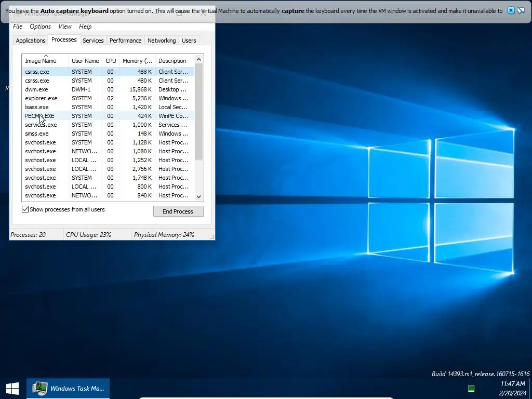
Task: Open the Performance tab
Action: pyautogui.click(x=126, y=41)
